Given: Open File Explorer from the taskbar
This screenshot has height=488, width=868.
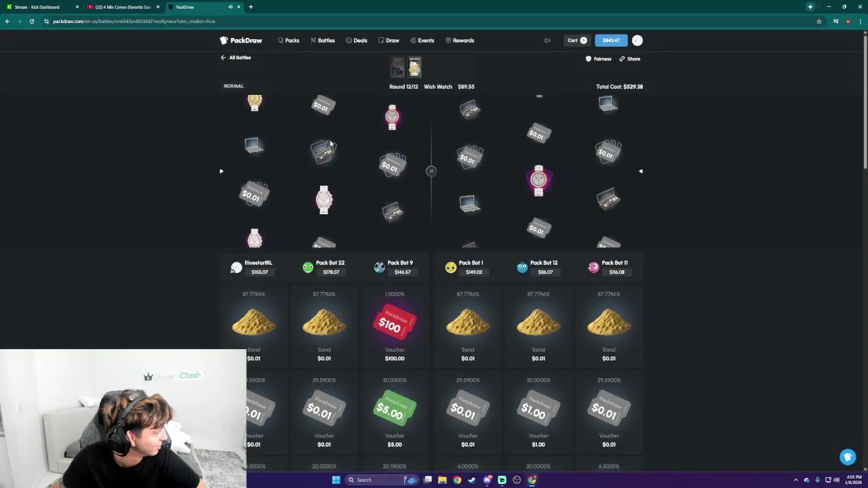Looking at the screenshot, I should (x=442, y=480).
